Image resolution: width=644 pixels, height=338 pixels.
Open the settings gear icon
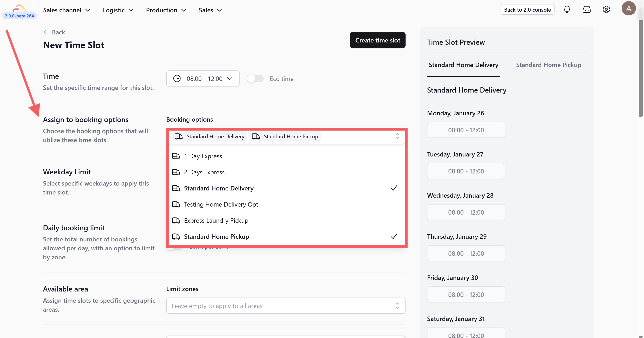point(606,10)
